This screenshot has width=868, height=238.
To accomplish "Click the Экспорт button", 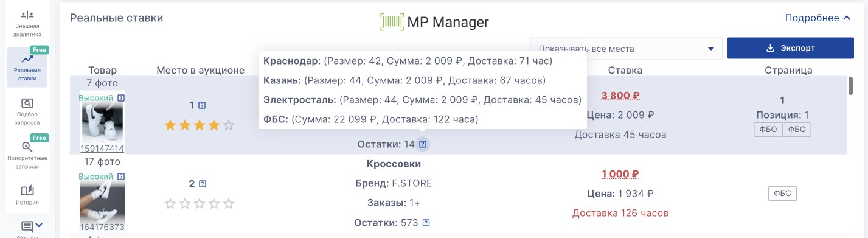I will pyautogui.click(x=790, y=49).
